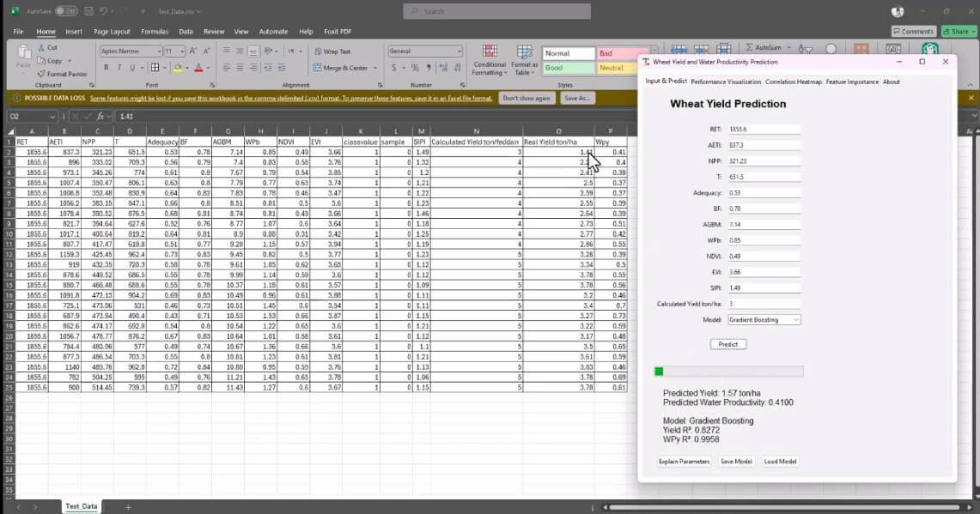Open the Name Box dropdown arrow
This screenshot has height=514, width=980.
click(x=52, y=116)
